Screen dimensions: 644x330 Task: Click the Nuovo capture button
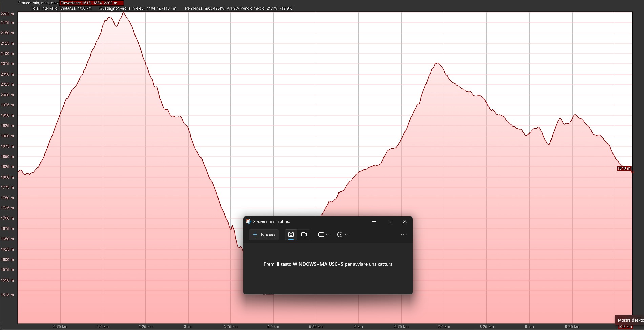pos(264,235)
